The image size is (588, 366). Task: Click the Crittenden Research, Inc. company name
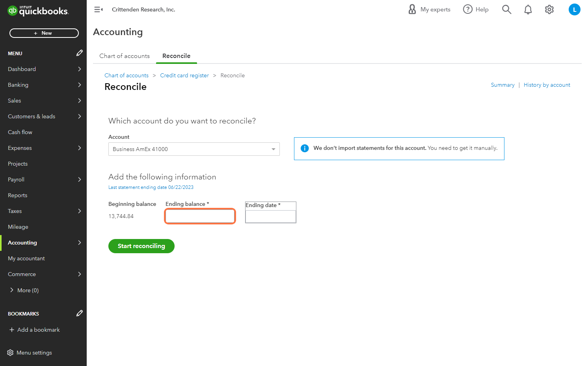click(143, 9)
